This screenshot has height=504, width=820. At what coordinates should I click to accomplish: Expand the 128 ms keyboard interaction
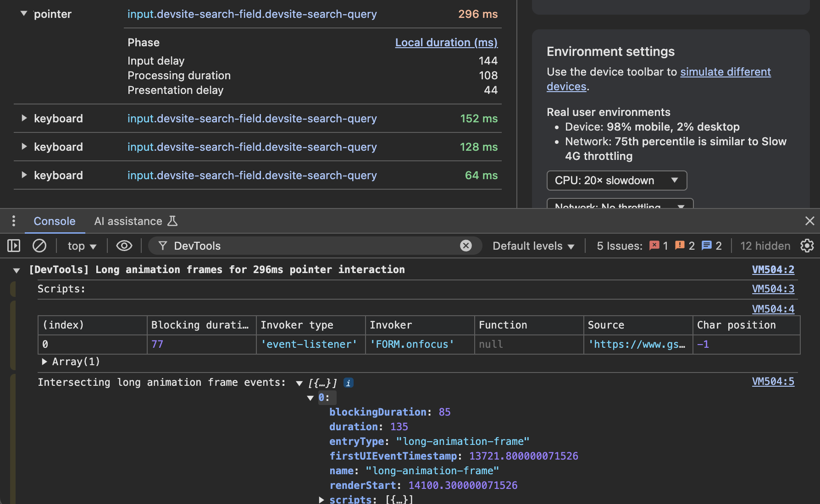click(x=24, y=147)
